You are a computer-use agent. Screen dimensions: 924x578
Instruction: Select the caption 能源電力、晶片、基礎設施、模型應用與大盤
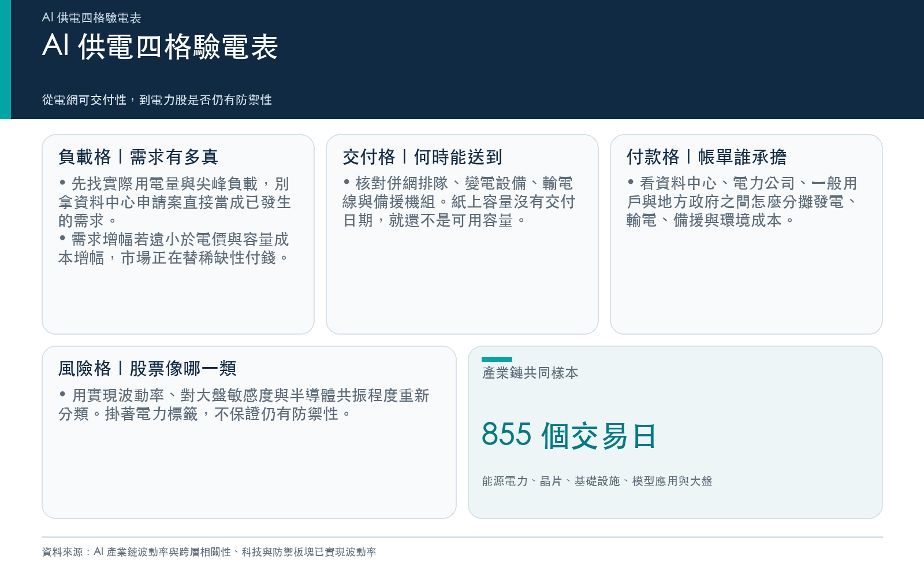click(x=597, y=481)
